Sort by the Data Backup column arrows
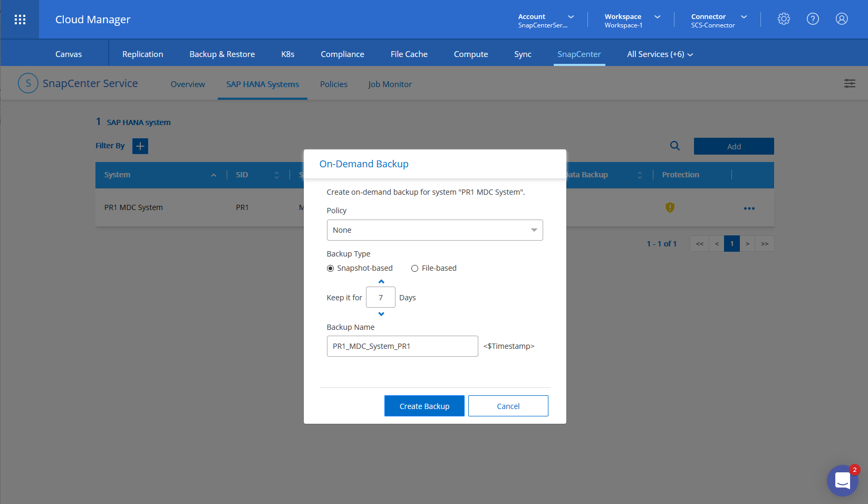 [x=640, y=175]
